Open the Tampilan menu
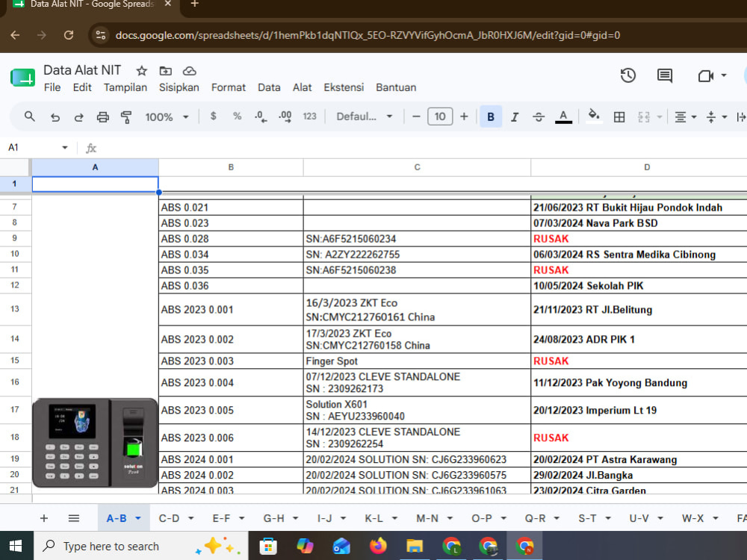 tap(125, 87)
